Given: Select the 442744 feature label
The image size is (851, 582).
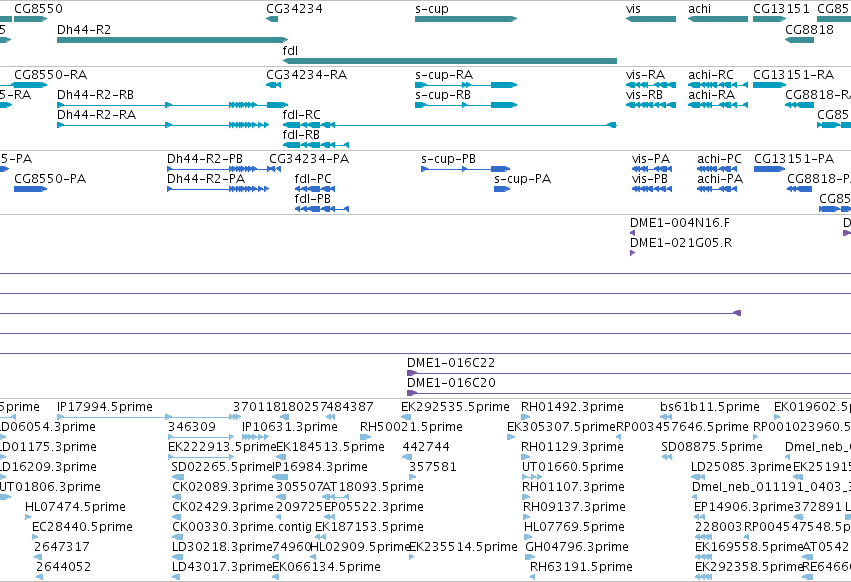Looking at the screenshot, I should (426, 447).
